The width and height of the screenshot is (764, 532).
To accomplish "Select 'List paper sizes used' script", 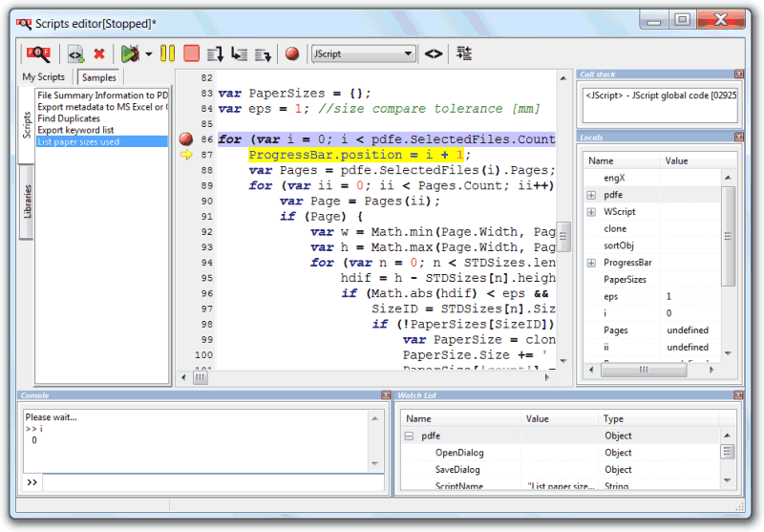I will (102, 141).
